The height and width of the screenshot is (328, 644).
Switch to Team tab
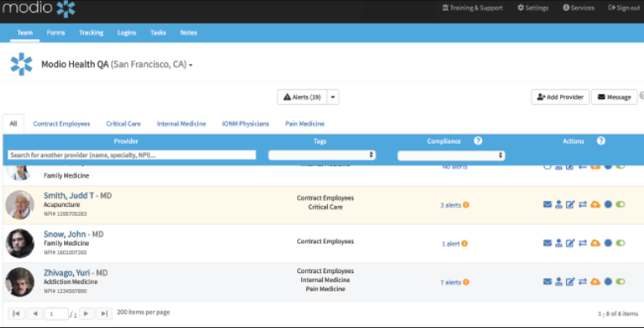tap(25, 32)
